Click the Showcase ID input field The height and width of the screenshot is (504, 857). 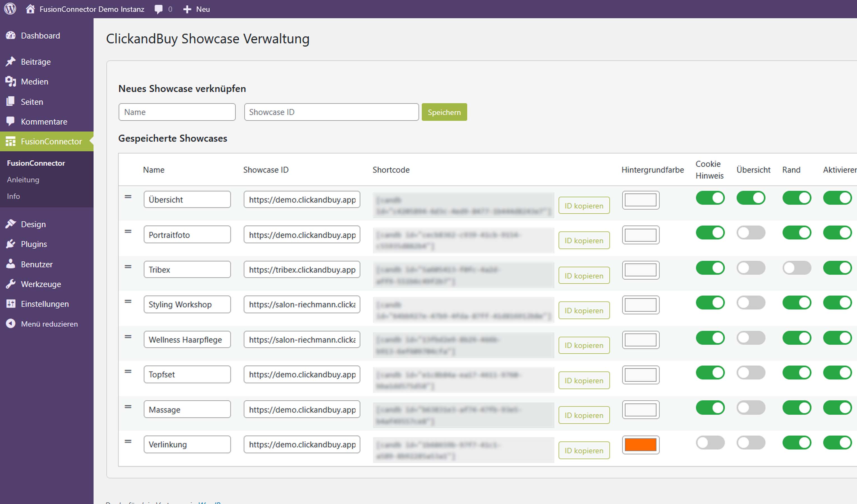(x=331, y=112)
